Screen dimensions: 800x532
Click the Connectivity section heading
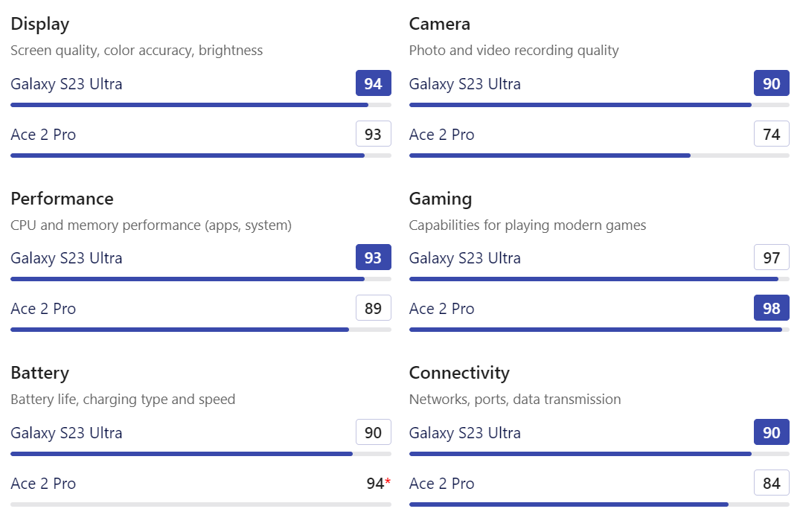click(459, 373)
